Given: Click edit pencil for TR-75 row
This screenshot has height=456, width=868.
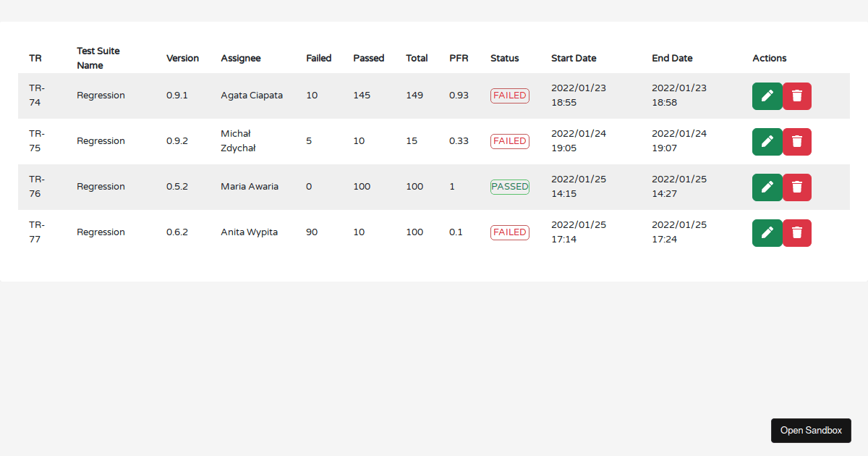Looking at the screenshot, I should pos(767,142).
